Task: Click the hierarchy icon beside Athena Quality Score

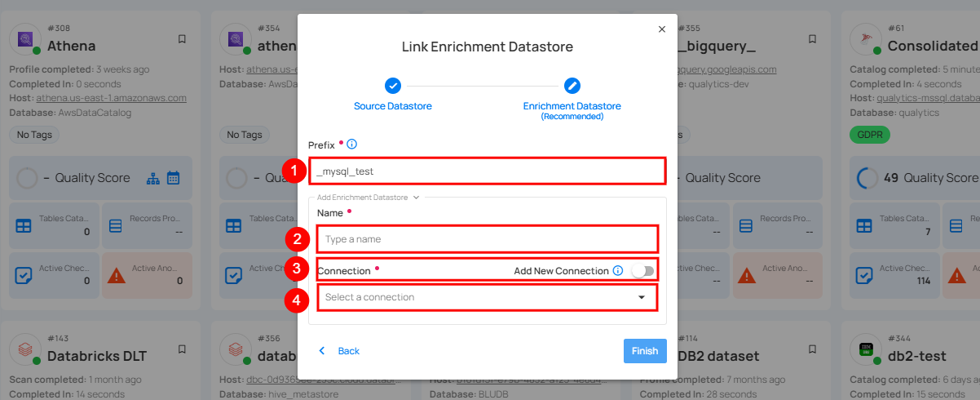Action: tap(154, 177)
